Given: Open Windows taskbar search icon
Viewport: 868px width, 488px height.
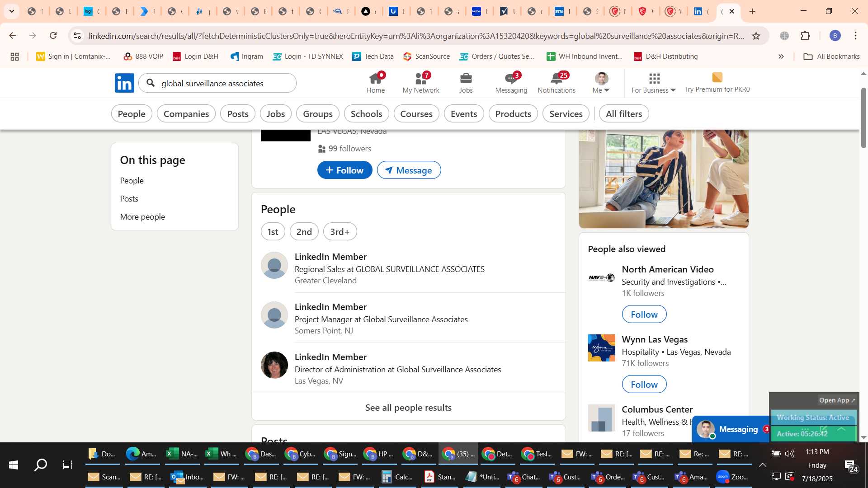Looking at the screenshot, I should click(41, 465).
